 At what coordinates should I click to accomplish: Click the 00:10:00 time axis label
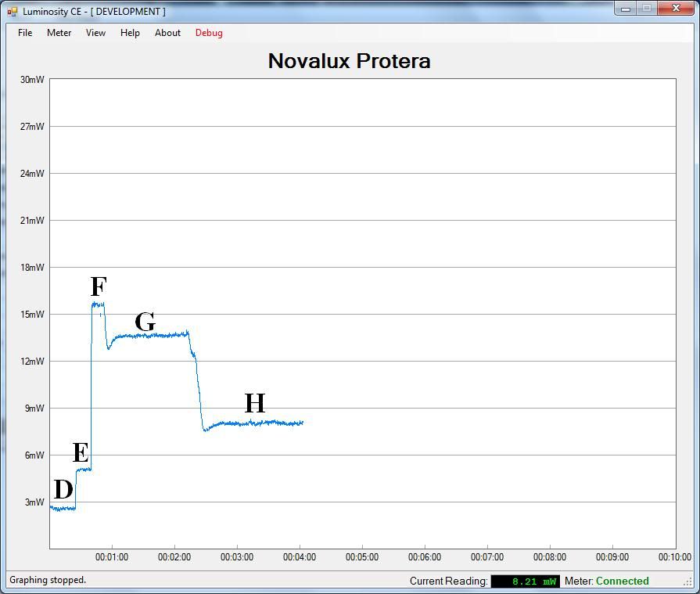pyautogui.click(x=675, y=557)
